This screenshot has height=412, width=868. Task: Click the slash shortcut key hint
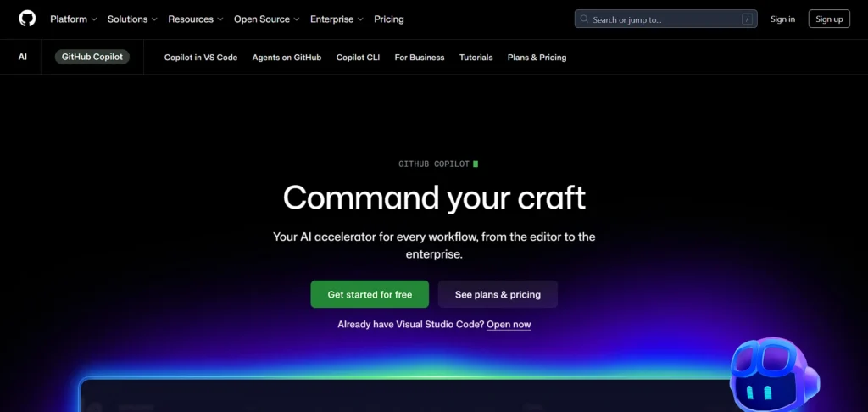[x=748, y=19]
